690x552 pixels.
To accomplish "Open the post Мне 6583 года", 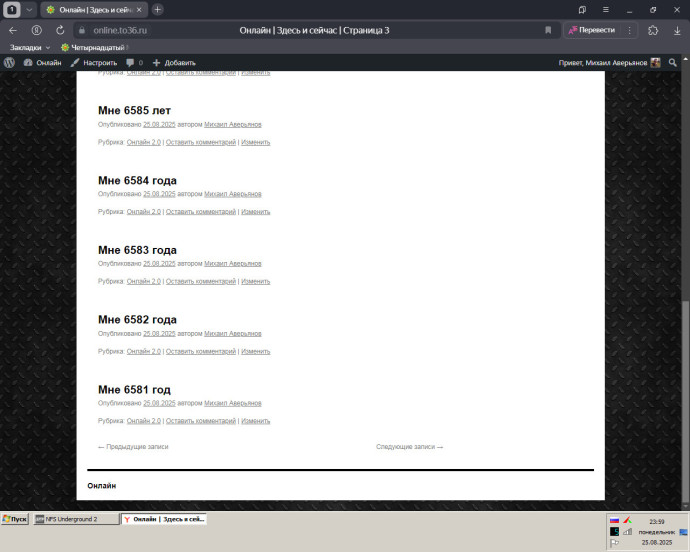I will point(137,250).
